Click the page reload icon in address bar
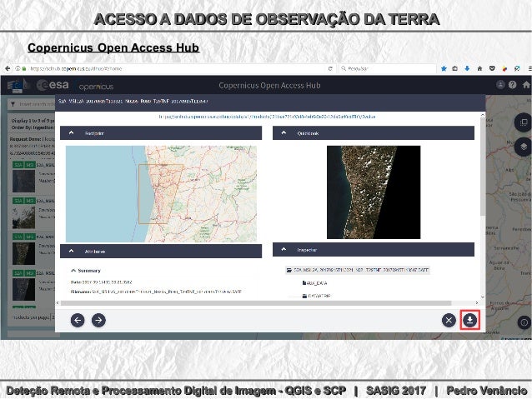Screen dimensions: 532x399 (330, 68)
